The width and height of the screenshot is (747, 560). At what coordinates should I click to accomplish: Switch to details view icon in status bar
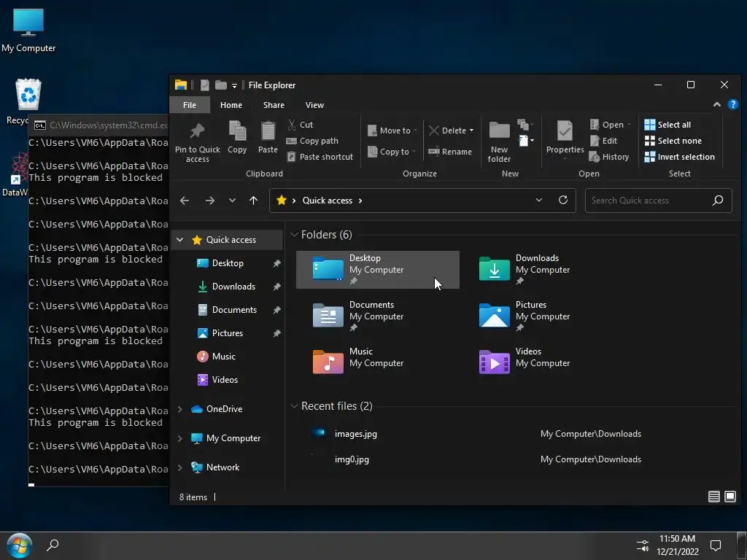click(x=713, y=497)
